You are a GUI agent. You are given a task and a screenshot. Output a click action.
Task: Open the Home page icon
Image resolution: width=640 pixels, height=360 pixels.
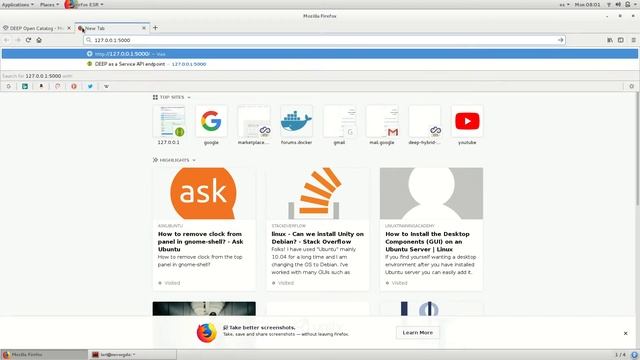(x=39, y=40)
